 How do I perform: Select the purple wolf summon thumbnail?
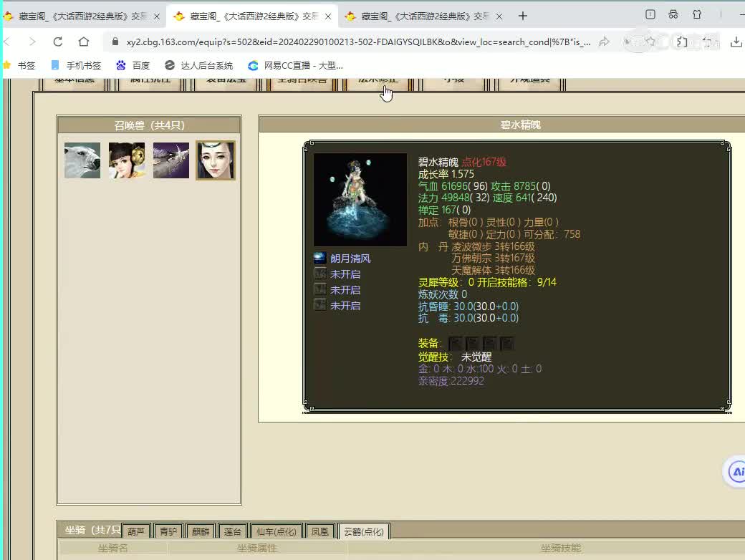pos(171,160)
